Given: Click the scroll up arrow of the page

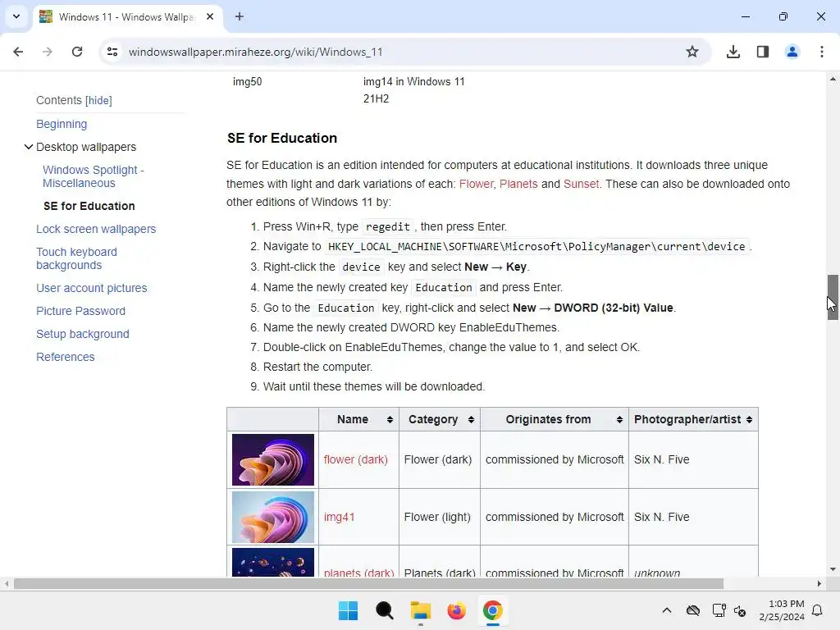Looking at the screenshot, I should (x=833, y=80).
